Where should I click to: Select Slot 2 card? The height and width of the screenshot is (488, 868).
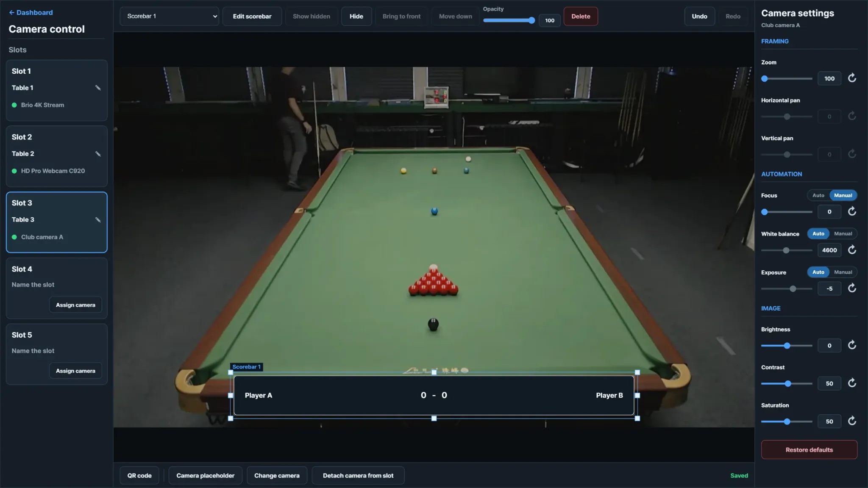(57, 156)
